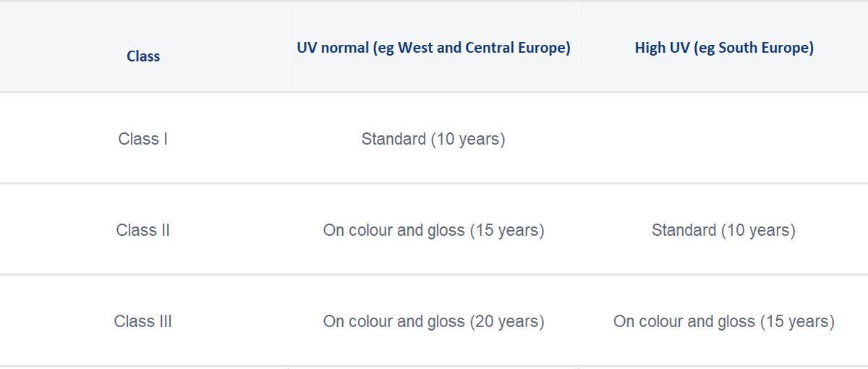Click Class I UV normal Standard (10 years) cell
Image resolution: width=868 pixels, height=369 pixels.
[x=433, y=139]
